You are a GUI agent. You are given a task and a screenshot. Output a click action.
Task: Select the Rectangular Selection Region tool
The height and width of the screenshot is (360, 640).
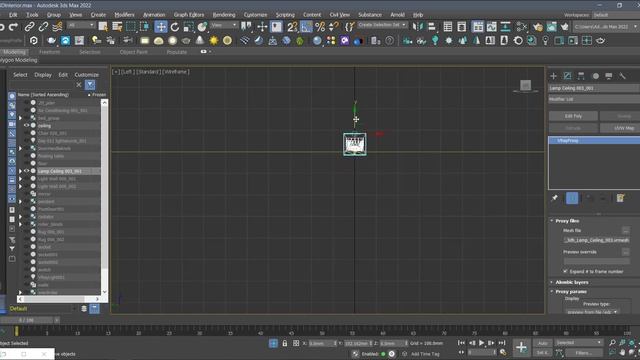click(x=131, y=27)
